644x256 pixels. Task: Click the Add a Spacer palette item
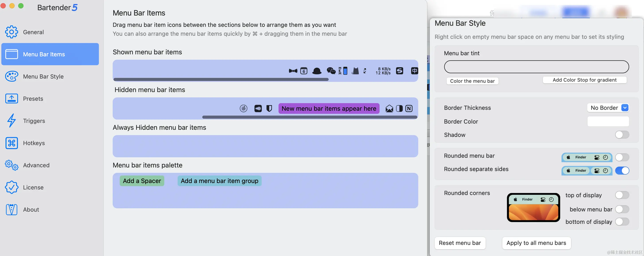(142, 181)
